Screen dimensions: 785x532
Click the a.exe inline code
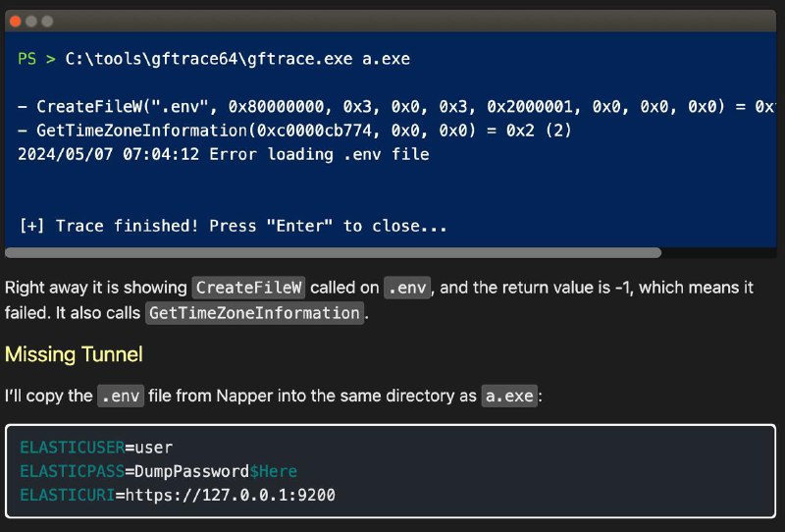(509, 396)
